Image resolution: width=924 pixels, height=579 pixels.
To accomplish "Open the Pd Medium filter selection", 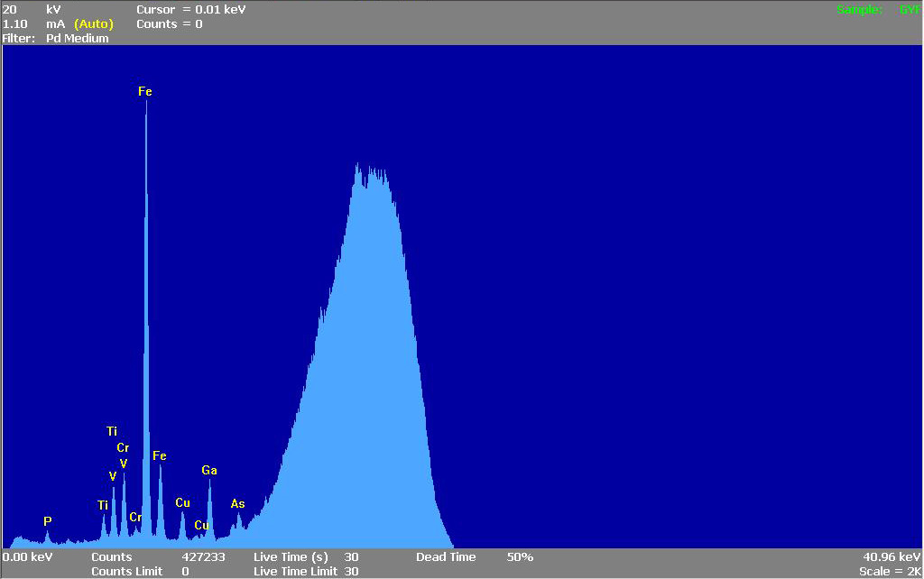I will 77,39.
